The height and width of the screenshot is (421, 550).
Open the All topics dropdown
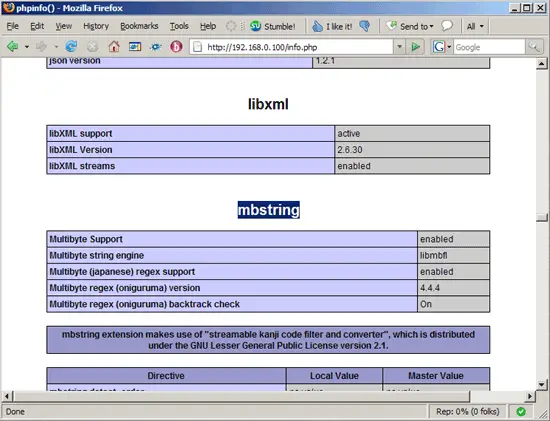pyautogui.click(x=475, y=26)
